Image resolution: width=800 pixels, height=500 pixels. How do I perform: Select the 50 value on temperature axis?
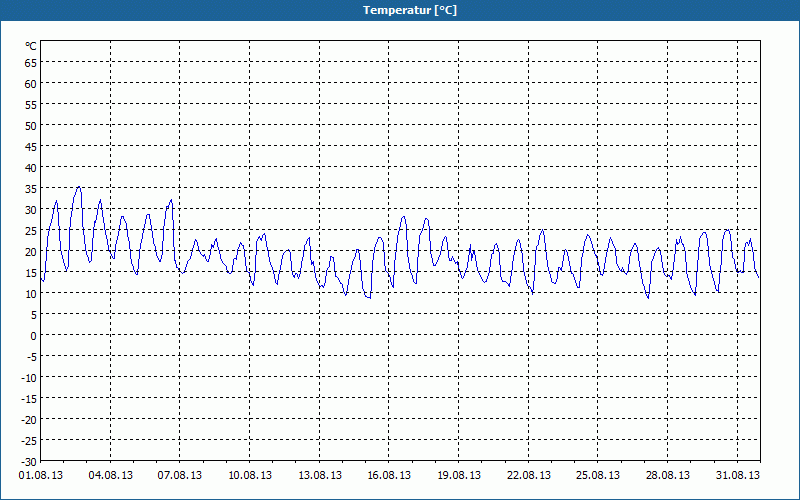click(x=31, y=126)
